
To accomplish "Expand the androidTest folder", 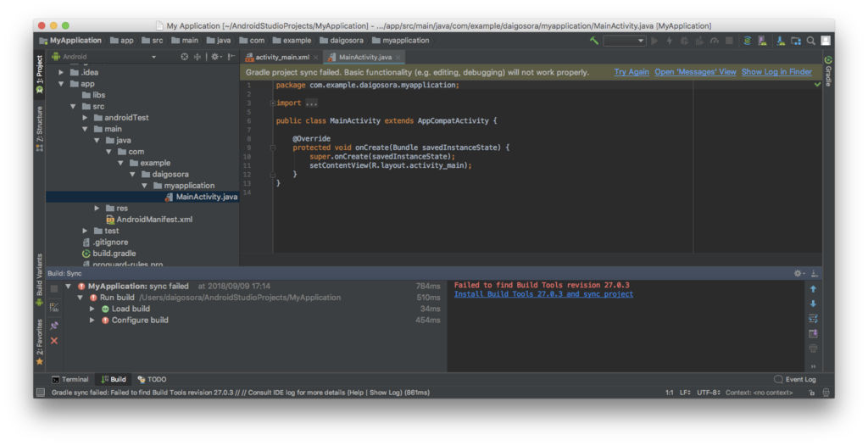I will (86, 118).
